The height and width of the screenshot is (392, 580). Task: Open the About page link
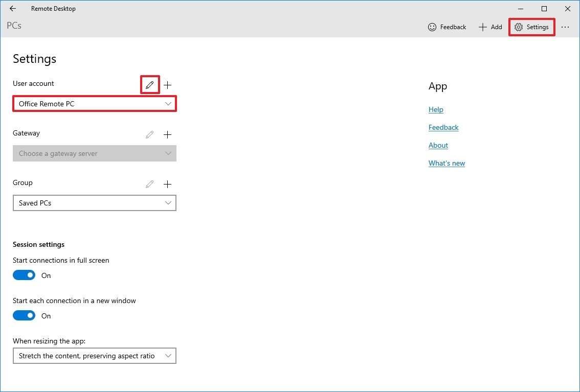pyautogui.click(x=438, y=145)
